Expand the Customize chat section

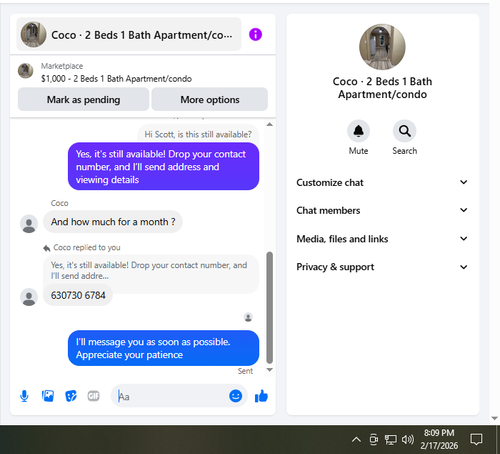tap(382, 182)
